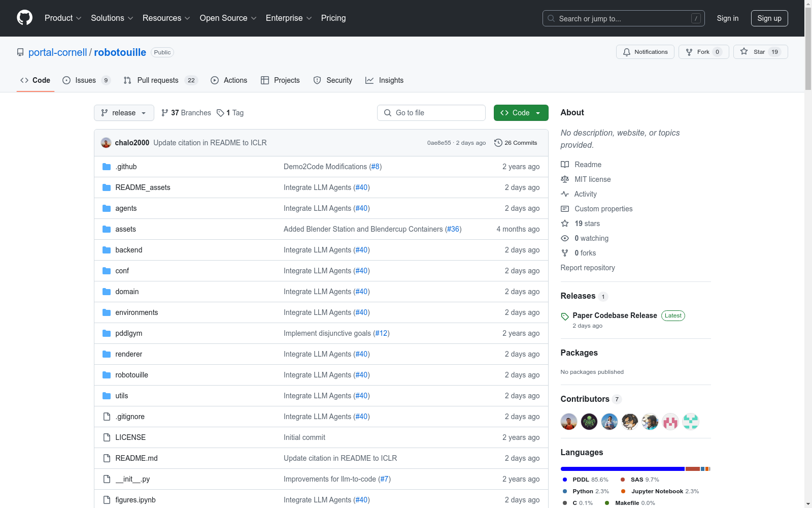Star the robotouille repository

(760, 52)
